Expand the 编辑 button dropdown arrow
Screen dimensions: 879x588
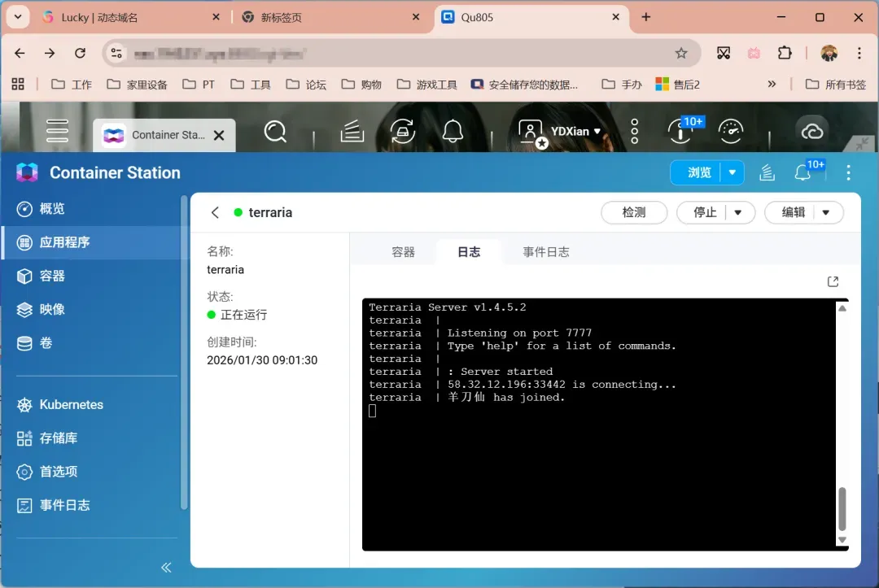click(826, 212)
